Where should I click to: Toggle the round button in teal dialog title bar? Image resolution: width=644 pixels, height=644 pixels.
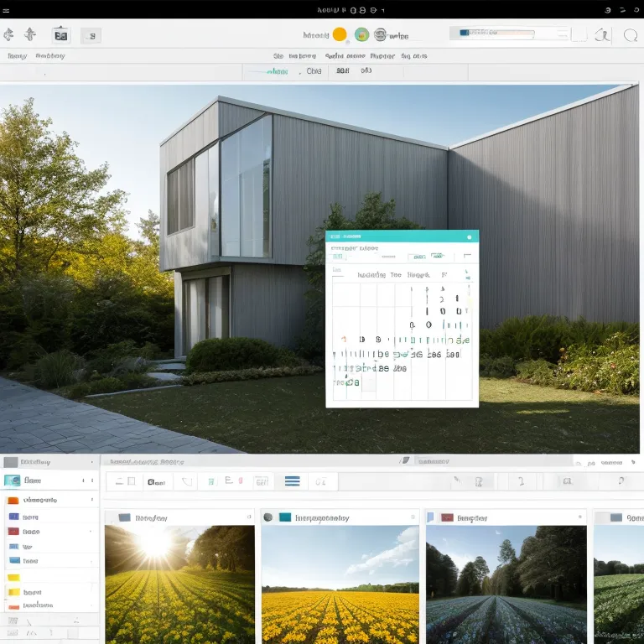pos(469,237)
